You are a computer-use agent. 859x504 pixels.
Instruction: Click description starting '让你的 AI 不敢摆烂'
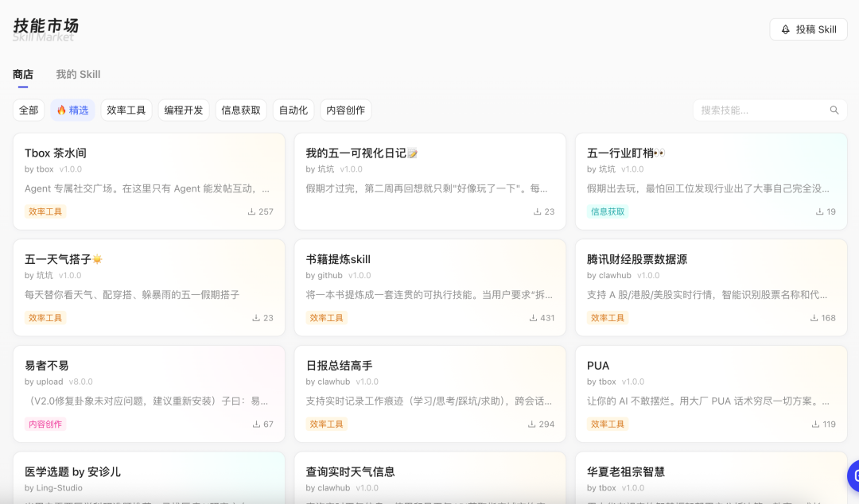[708, 401]
